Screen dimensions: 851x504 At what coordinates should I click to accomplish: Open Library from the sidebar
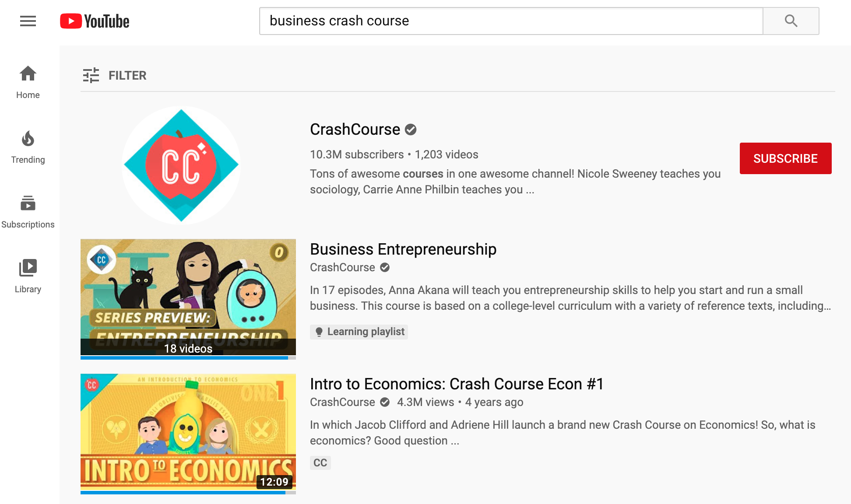point(28,276)
